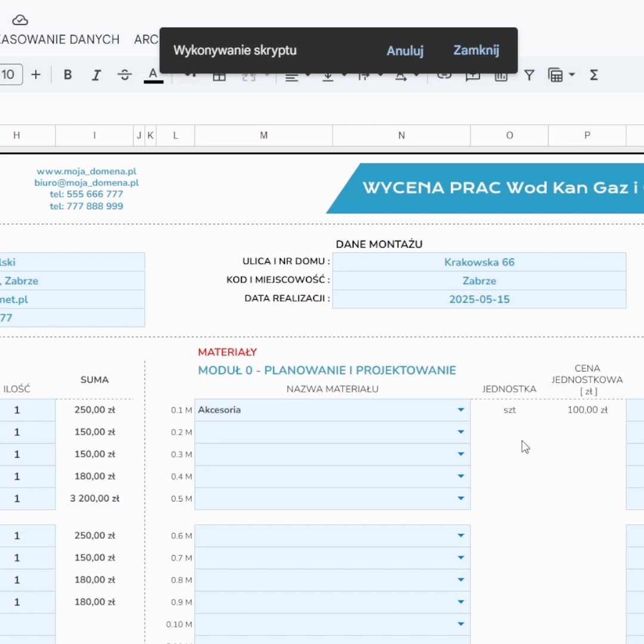Toggle italic formatting
The width and height of the screenshot is (644, 644).
[96, 75]
